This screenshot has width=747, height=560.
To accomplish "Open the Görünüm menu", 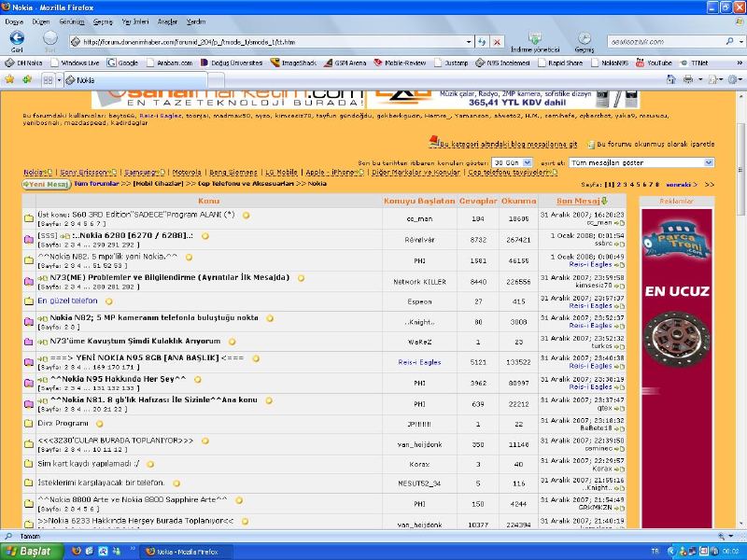I will pyautogui.click(x=72, y=21).
